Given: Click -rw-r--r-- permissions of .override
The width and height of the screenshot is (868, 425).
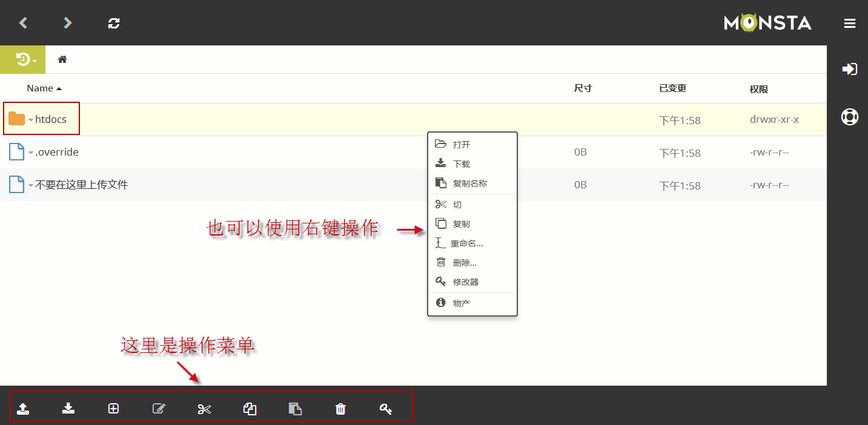Looking at the screenshot, I should tap(769, 152).
